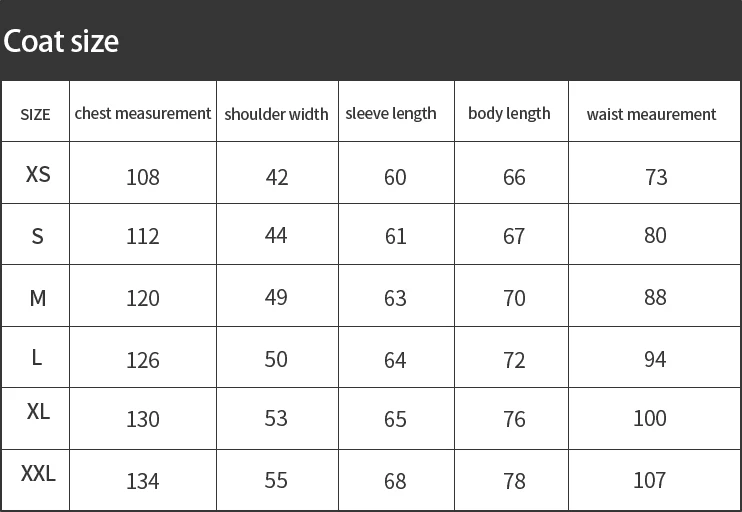Click the chest value 112 cell
This screenshot has height=512, width=742.
[x=143, y=236]
